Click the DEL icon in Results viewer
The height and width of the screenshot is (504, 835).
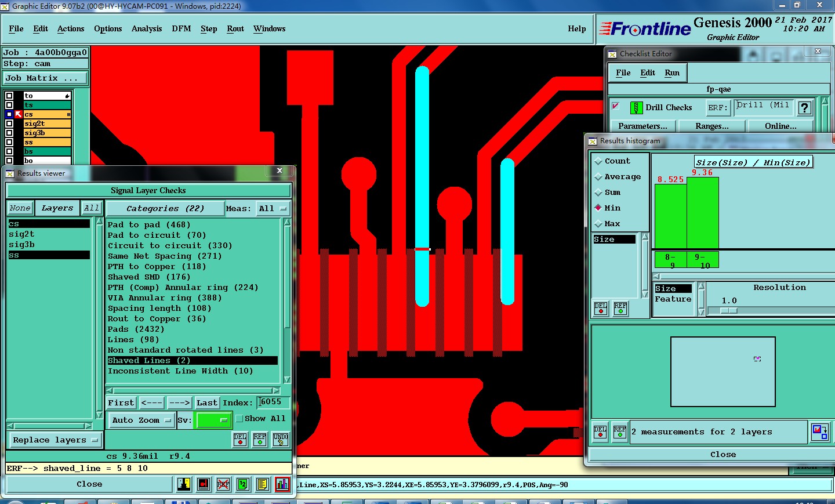click(240, 440)
